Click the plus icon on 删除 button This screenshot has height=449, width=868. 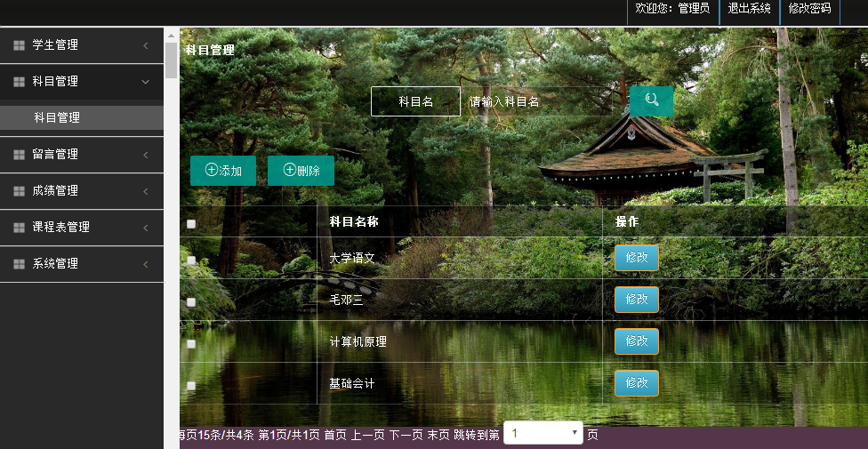click(x=290, y=170)
